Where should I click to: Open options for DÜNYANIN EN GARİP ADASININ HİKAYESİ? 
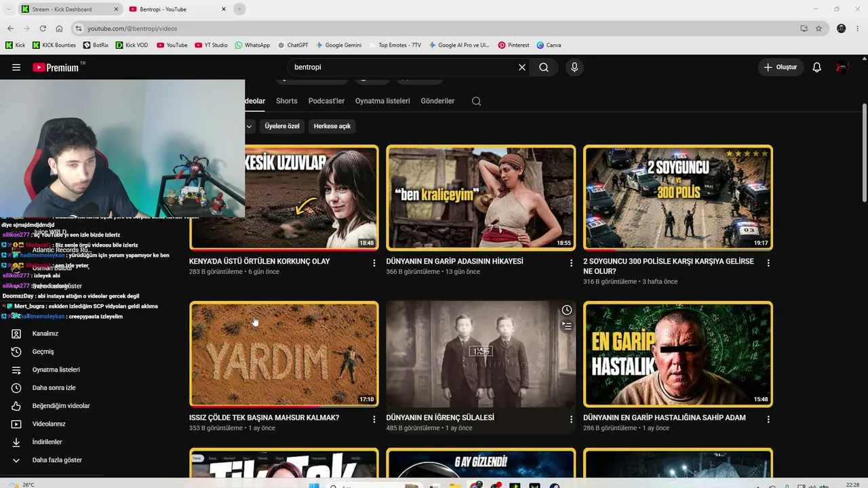point(571,263)
